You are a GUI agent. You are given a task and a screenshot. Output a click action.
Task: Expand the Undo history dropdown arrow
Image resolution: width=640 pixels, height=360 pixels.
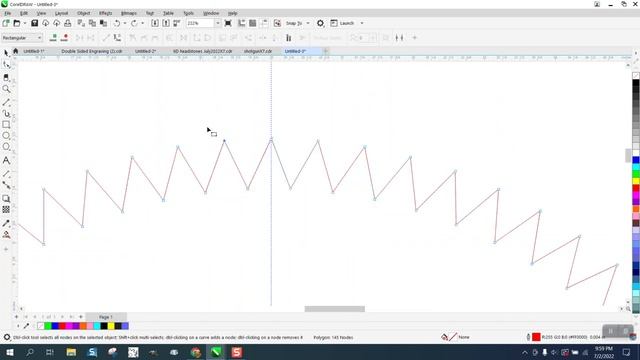pos(124,23)
